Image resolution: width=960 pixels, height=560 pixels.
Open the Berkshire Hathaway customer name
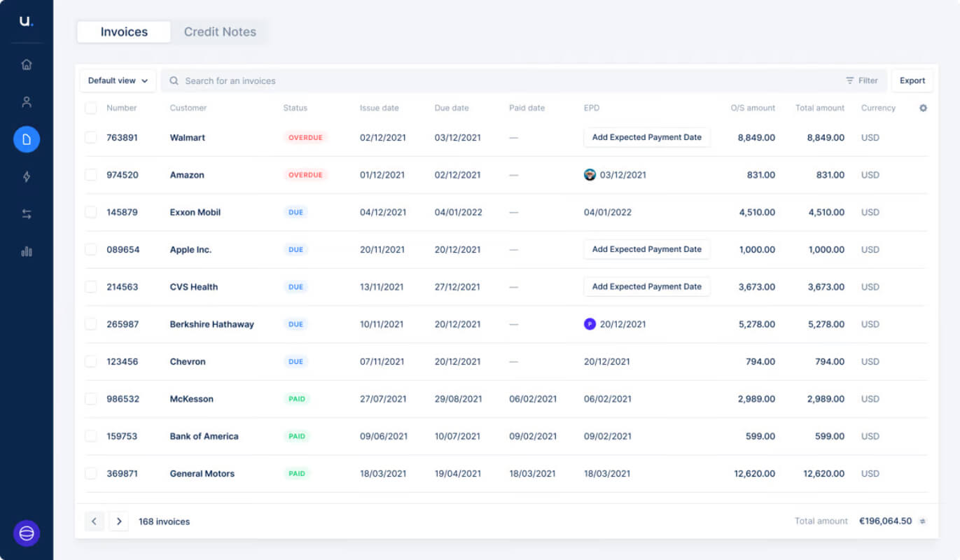[x=212, y=324]
